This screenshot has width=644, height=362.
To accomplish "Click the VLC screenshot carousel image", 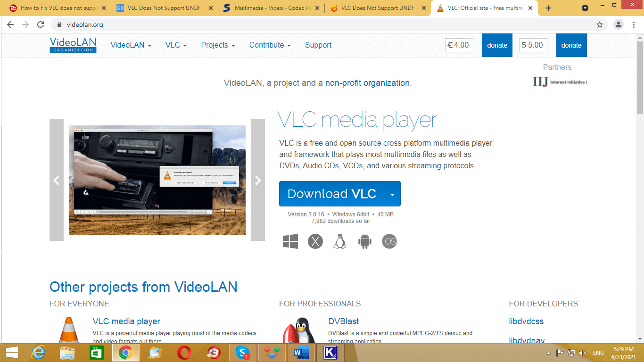I will (x=157, y=180).
